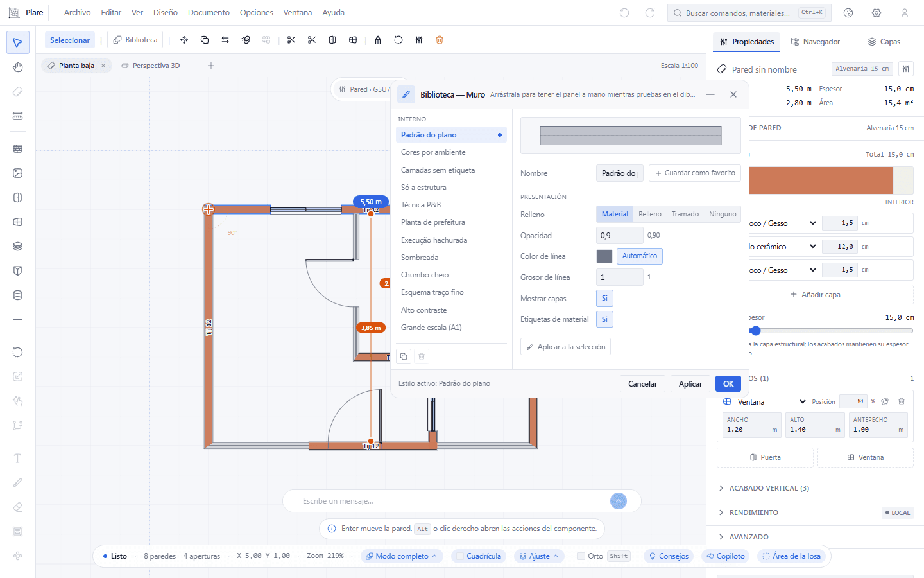This screenshot has width=924, height=578.
Task: Click the move arrows icon in toolbar
Action: 184,40
